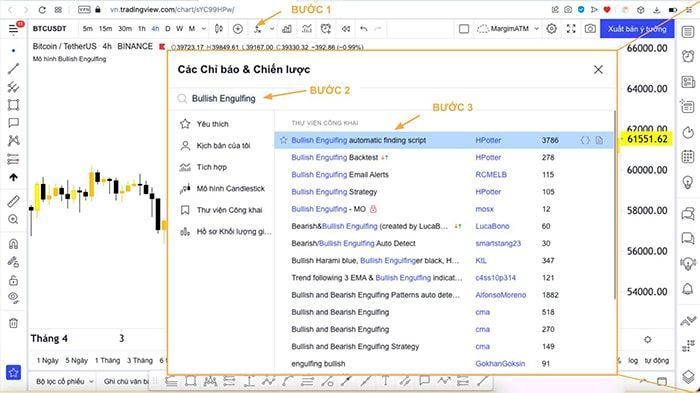Open indicator templates icon
700x393 pixels.
click(x=306, y=29)
